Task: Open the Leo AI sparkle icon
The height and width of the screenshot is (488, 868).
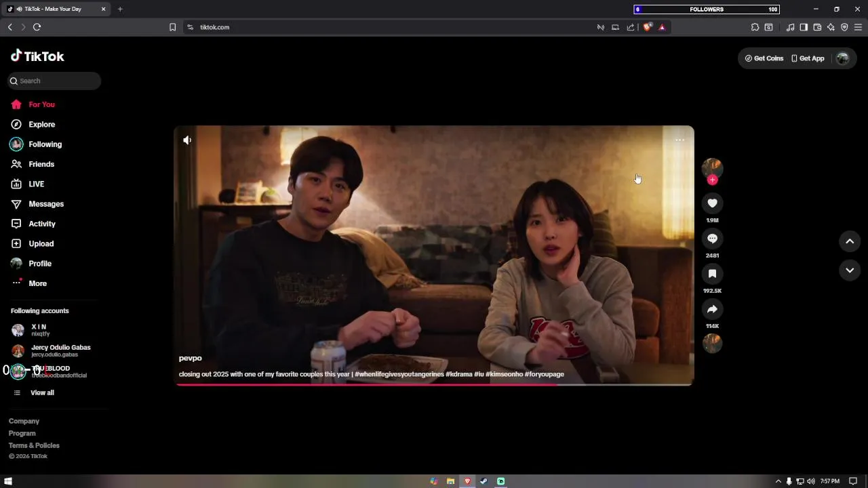Action: point(831,27)
